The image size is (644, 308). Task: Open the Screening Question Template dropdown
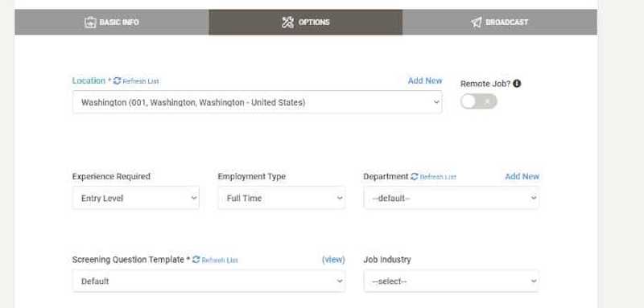(x=208, y=281)
